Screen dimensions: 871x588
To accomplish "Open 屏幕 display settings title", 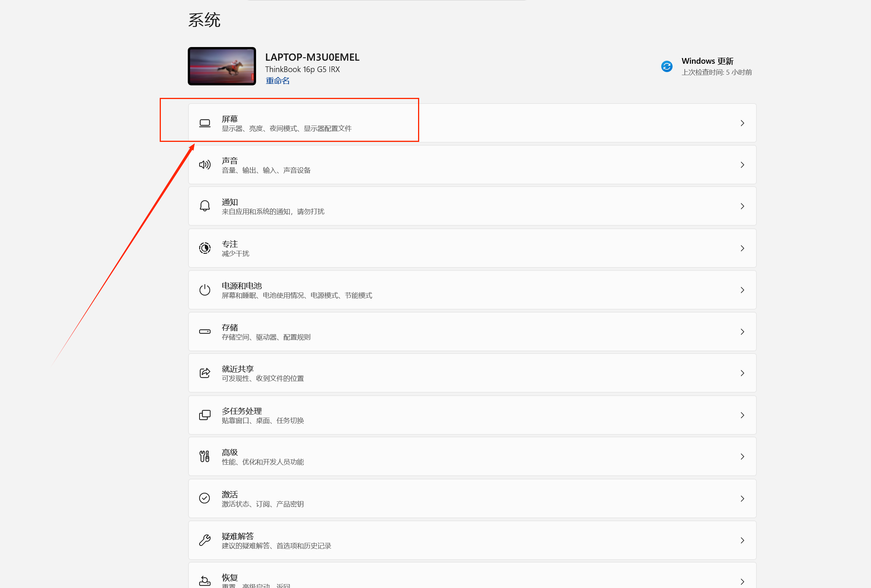I will tap(230, 119).
